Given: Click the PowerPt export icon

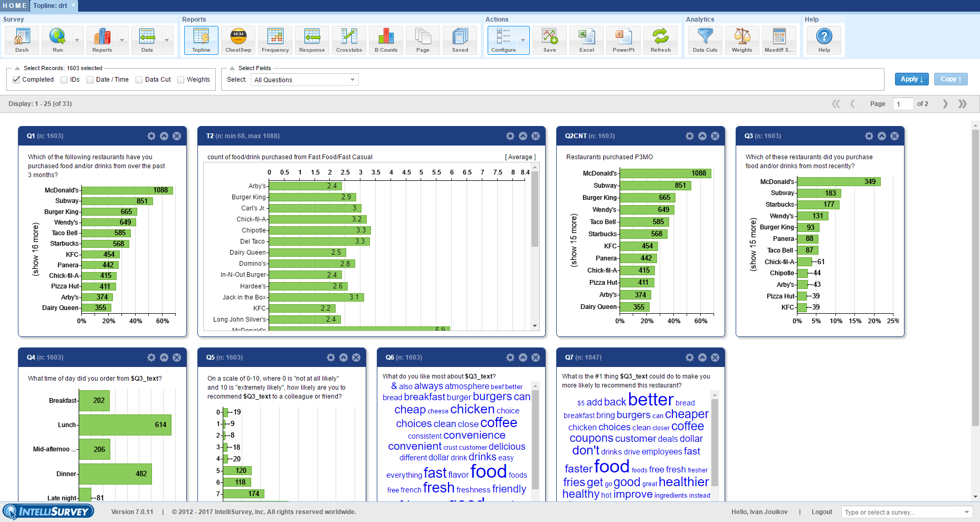Looking at the screenshot, I should coord(623,40).
